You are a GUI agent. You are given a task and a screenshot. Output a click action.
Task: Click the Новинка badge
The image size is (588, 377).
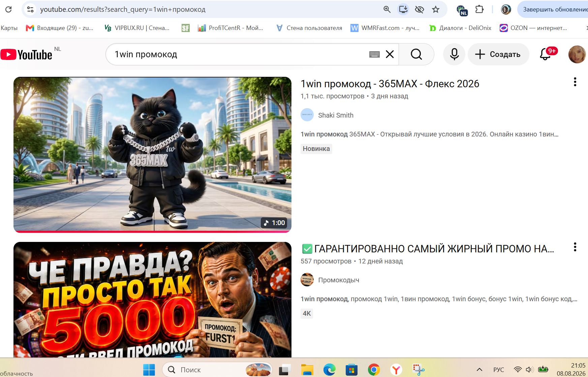[316, 149]
